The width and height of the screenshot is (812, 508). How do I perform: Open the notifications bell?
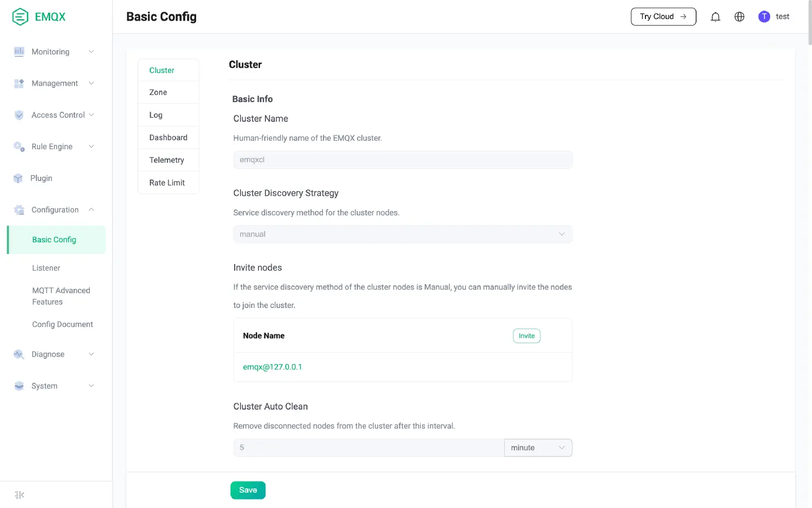tap(715, 17)
